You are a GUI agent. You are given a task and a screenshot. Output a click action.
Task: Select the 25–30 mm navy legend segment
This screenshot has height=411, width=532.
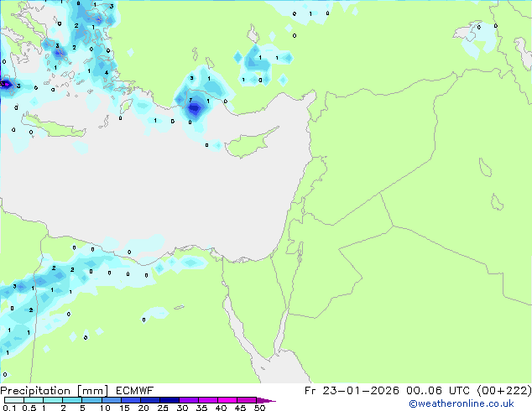[170, 400]
